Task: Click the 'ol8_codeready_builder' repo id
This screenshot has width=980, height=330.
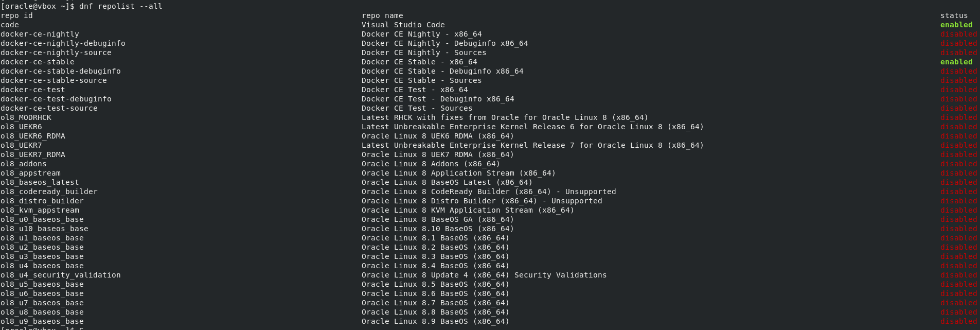Action: pos(49,192)
